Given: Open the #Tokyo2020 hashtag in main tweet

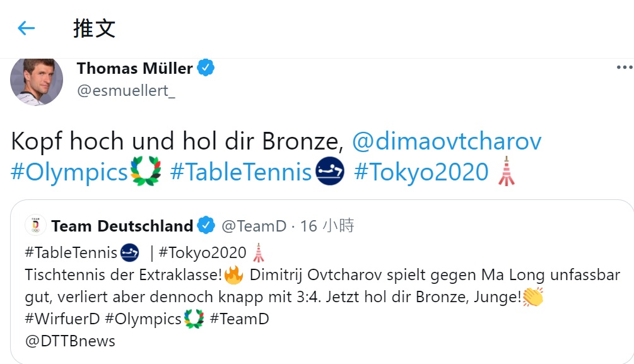Looking at the screenshot, I should (421, 172).
